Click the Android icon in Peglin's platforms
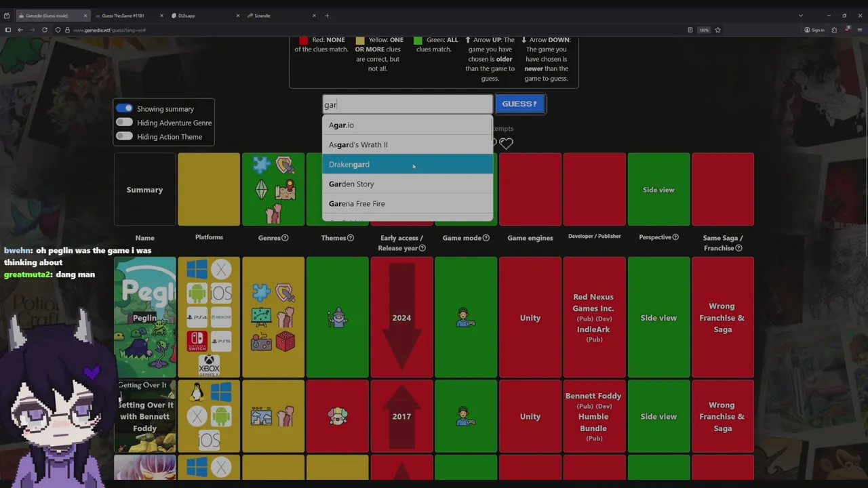Viewport: 868px width, 488px height. [x=197, y=293]
